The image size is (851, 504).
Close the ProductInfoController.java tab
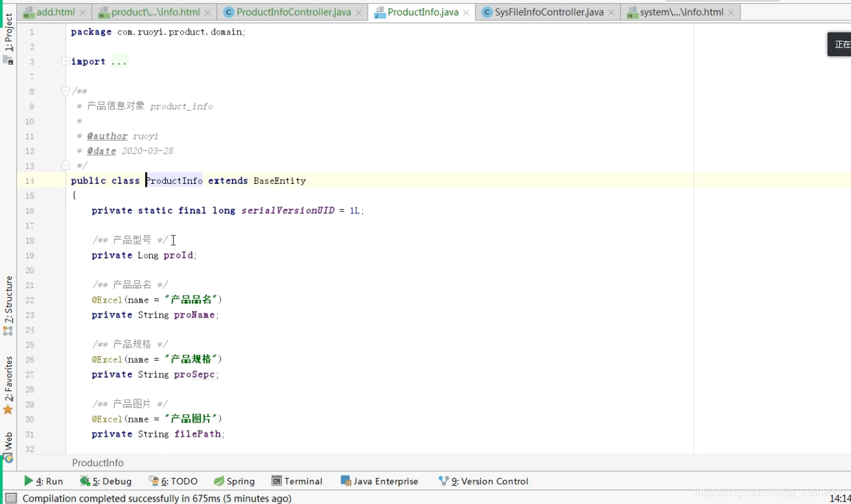click(359, 12)
